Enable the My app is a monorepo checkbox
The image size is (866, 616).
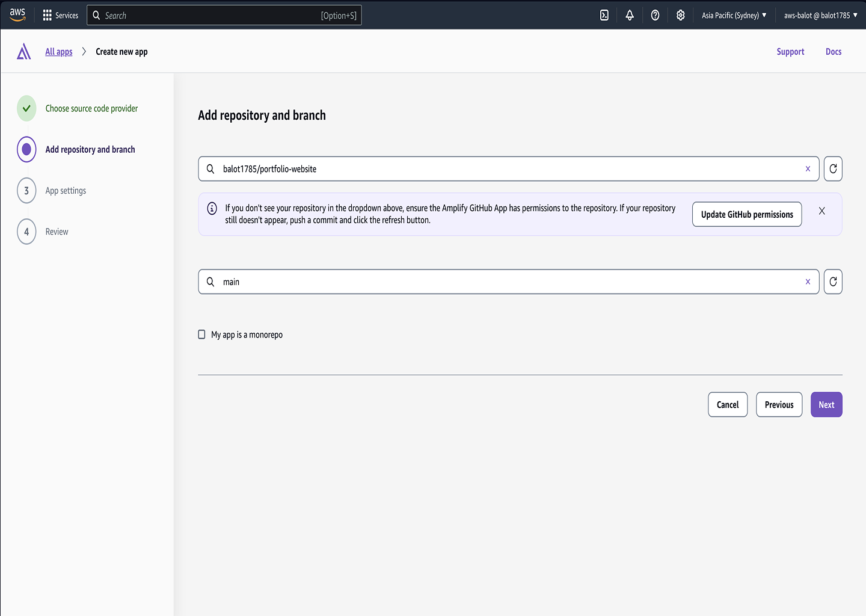tap(202, 334)
